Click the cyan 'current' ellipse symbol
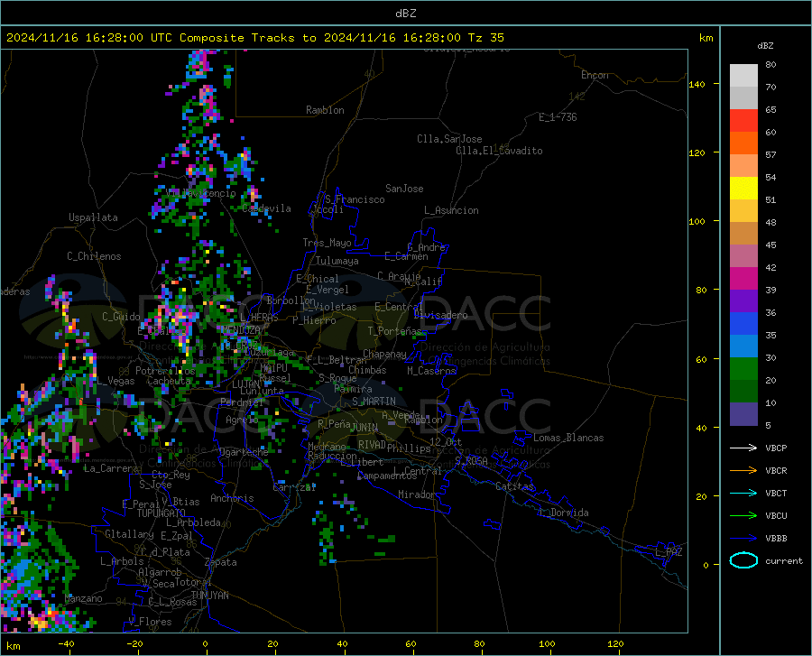Image resolution: width=812 pixels, height=656 pixels. click(x=743, y=560)
